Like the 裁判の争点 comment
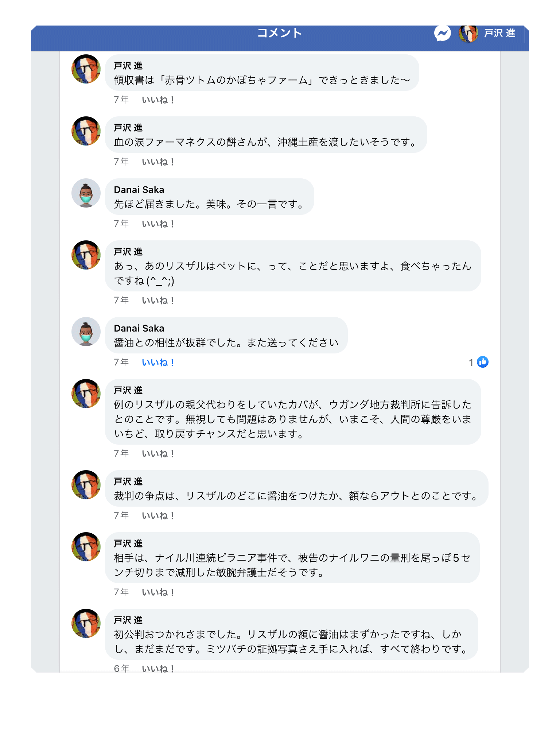560x747 pixels. [x=158, y=516]
